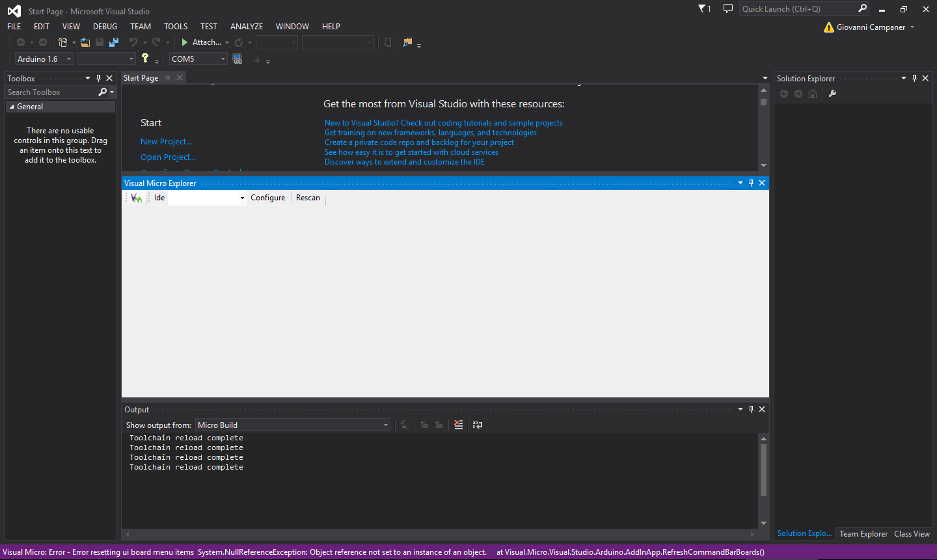Open Solution Explorer window position dropdown
This screenshot has height=560, width=937.
(x=904, y=78)
